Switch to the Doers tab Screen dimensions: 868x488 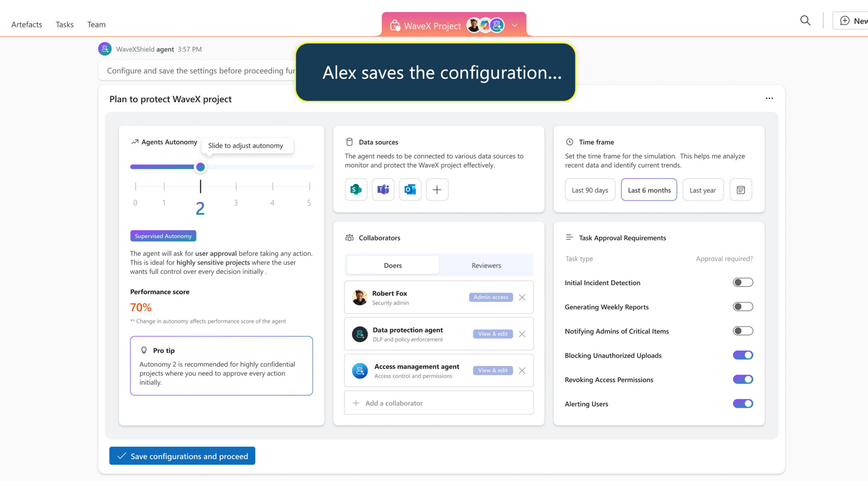[x=393, y=265]
